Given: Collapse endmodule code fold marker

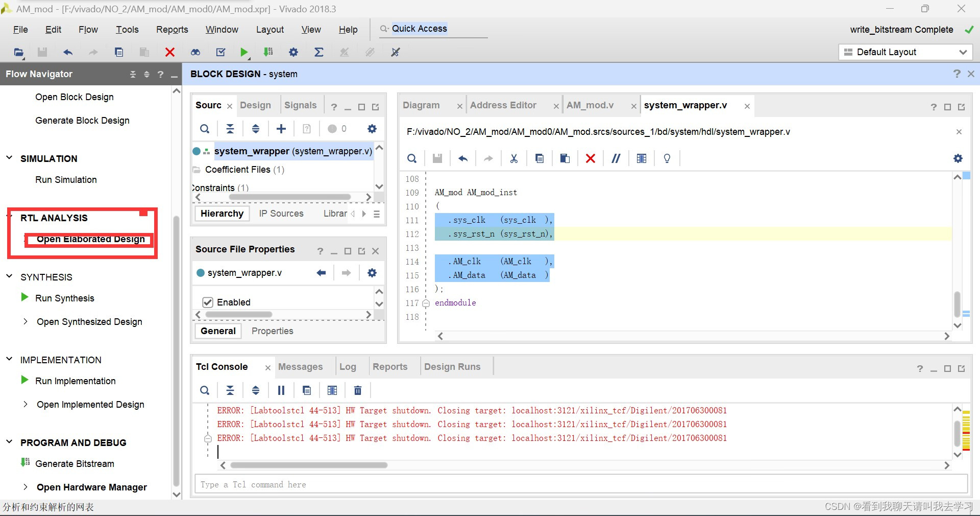Looking at the screenshot, I should (x=426, y=303).
